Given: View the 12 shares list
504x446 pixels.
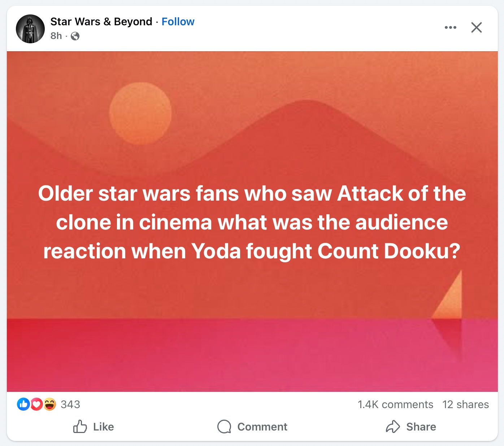Looking at the screenshot, I should coord(465,405).
